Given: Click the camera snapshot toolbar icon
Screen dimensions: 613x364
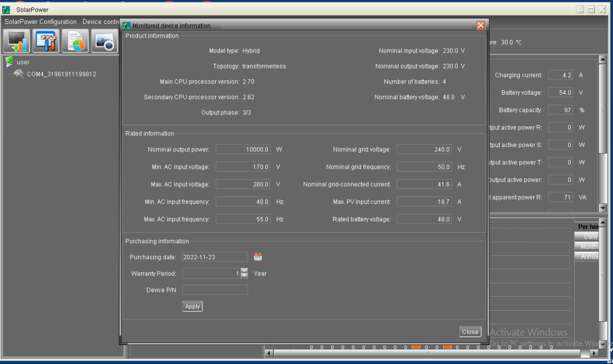Looking at the screenshot, I should click(104, 40).
